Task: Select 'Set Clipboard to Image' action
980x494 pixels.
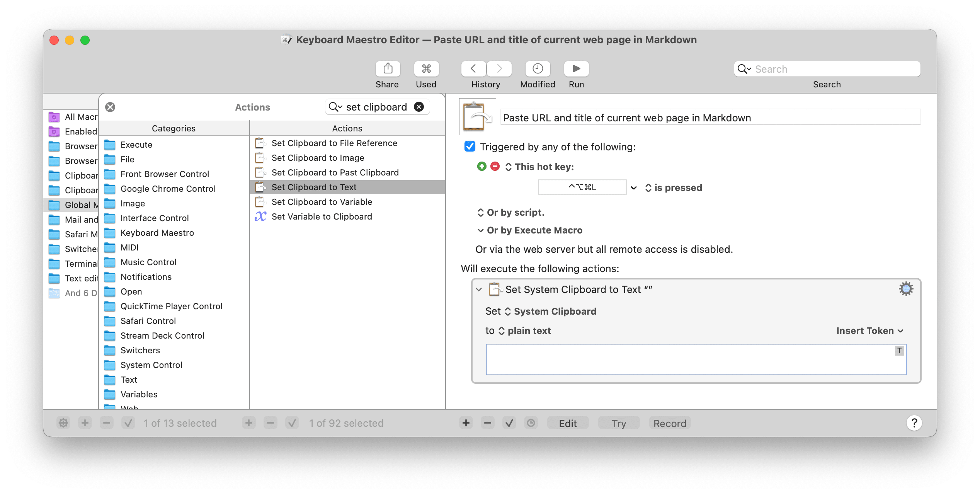Action: 347,158
